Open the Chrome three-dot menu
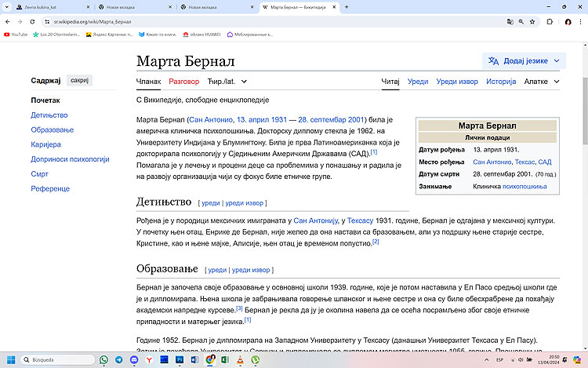Screen dimensions: 588x368 [580, 22]
